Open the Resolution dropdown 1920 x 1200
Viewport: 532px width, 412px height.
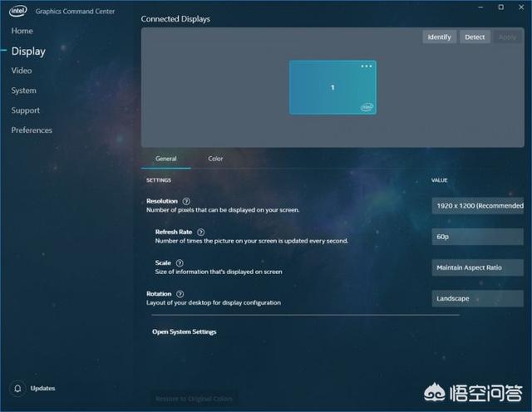click(478, 206)
